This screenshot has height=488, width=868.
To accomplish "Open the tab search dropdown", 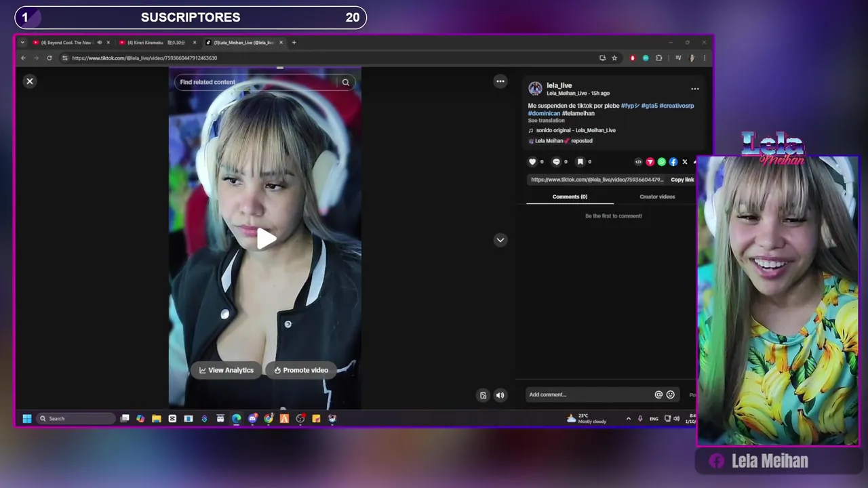I will point(22,43).
